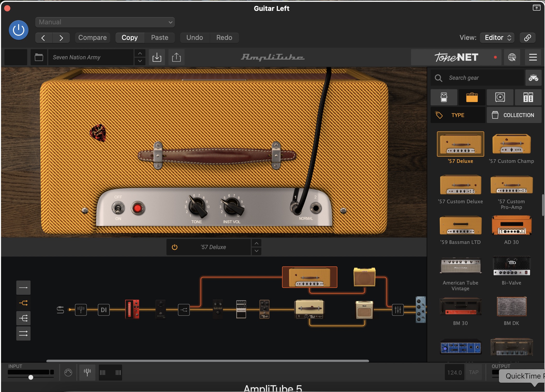Screen dimensions: 545x392
Task: Select the Bi-Valve amp
Action: pos(511,266)
